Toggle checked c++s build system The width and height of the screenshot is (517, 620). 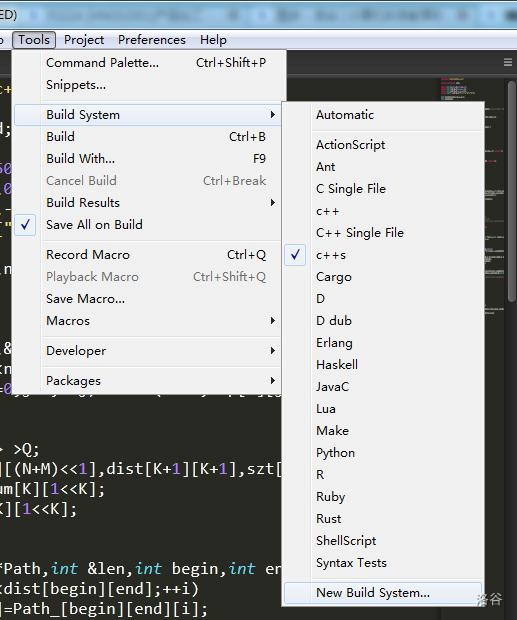(383, 255)
